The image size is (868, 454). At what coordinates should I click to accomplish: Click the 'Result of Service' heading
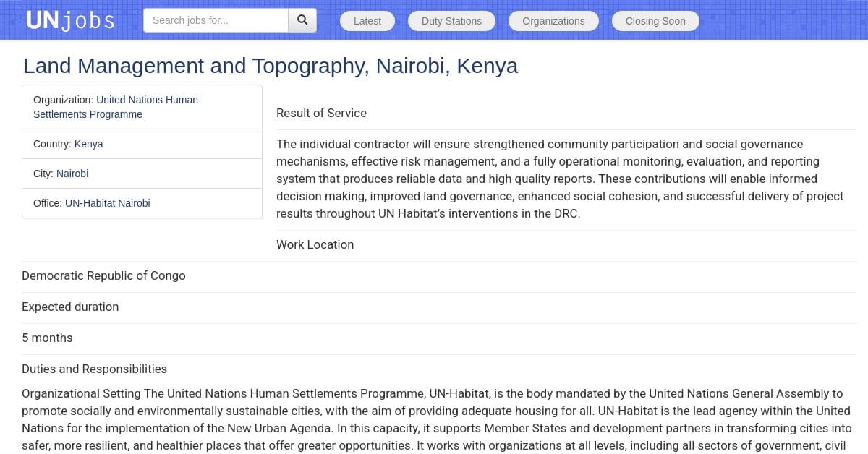(x=321, y=113)
